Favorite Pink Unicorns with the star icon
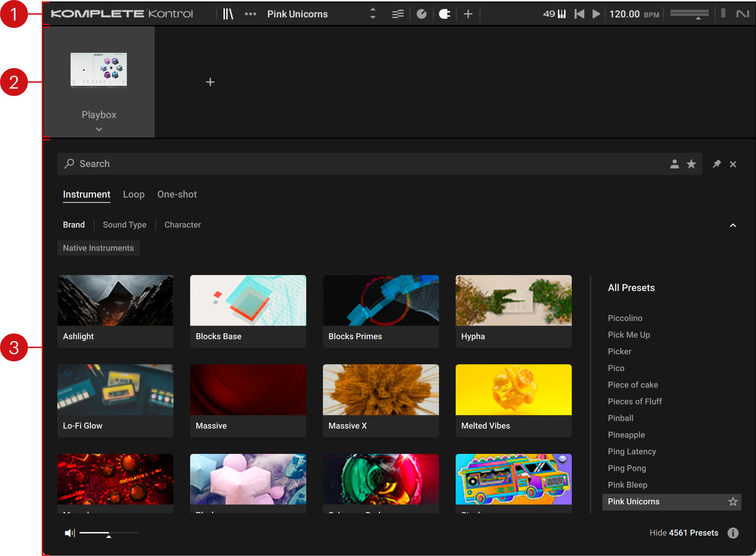The height and width of the screenshot is (556, 756). pos(733,502)
